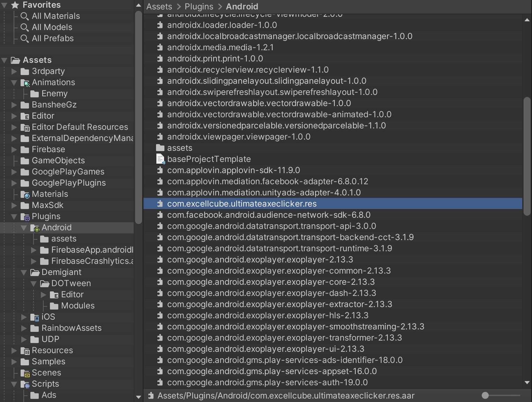Expand the Firebase folder

tap(14, 149)
